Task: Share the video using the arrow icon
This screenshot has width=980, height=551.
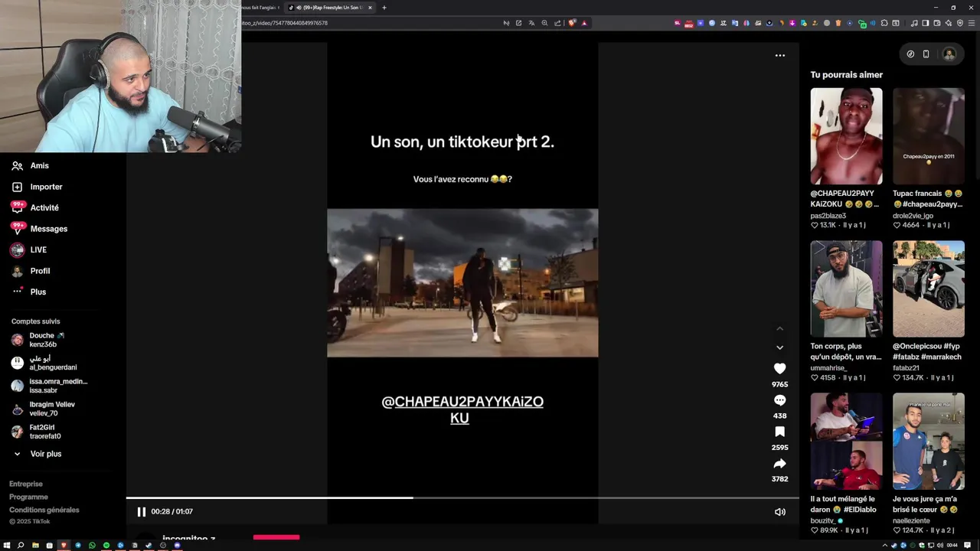Action: click(779, 464)
